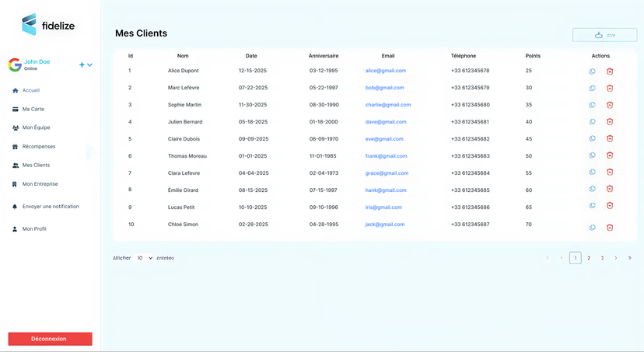The height and width of the screenshot is (352, 644).
Task: Edit Émilie Girard's client entry
Action: click(592, 189)
